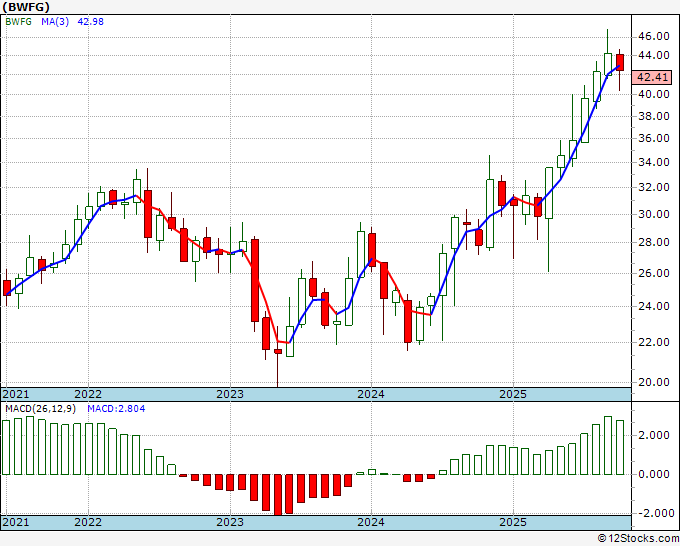
Task: Click the MA(3) legend label
Action: tap(55, 22)
